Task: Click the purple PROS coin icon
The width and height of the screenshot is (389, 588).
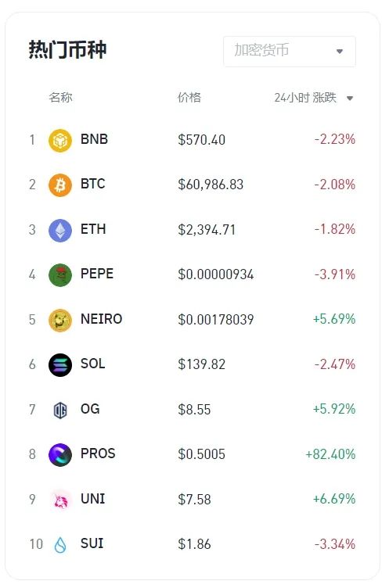Action: coord(60,455)
